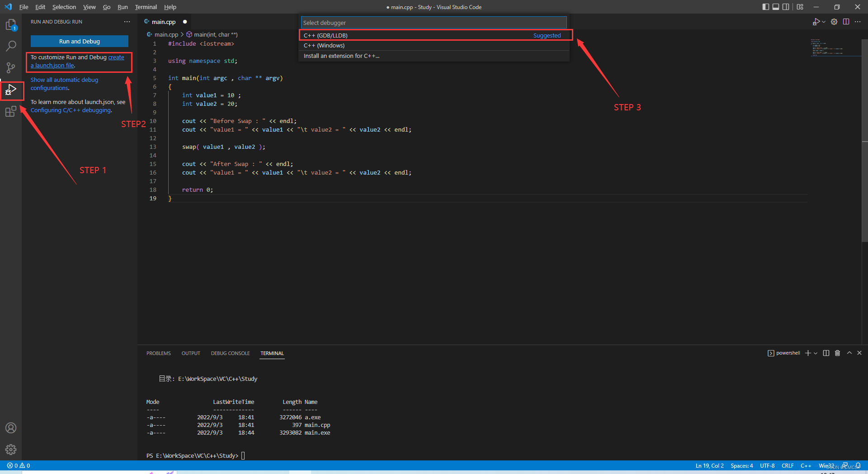Toggle the secondary sidebar layout control
This screenshot has height=474, width=868.
[x=787, y=7]
